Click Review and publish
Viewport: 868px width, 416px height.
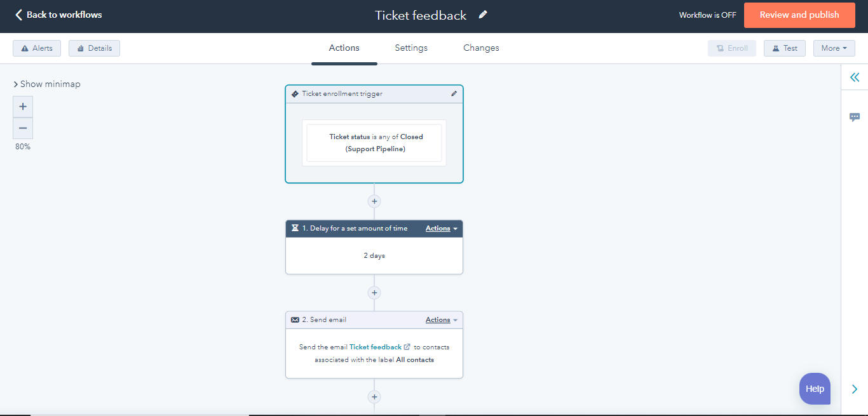click(799, 15)
